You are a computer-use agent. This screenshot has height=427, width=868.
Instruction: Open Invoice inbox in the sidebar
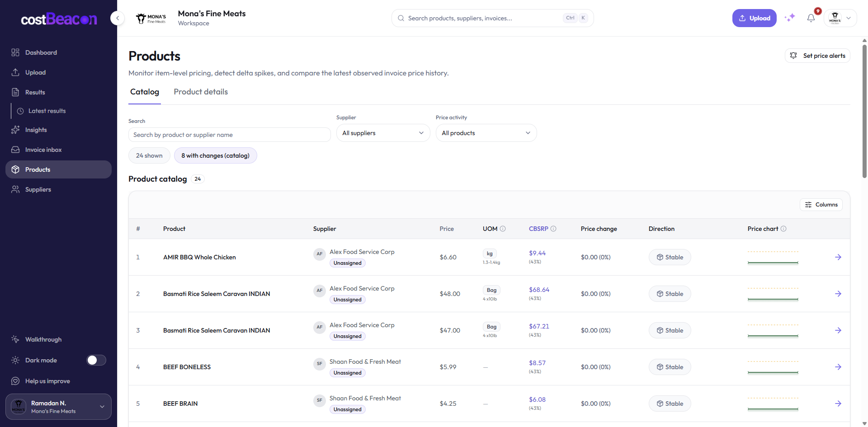coord(58,150)
